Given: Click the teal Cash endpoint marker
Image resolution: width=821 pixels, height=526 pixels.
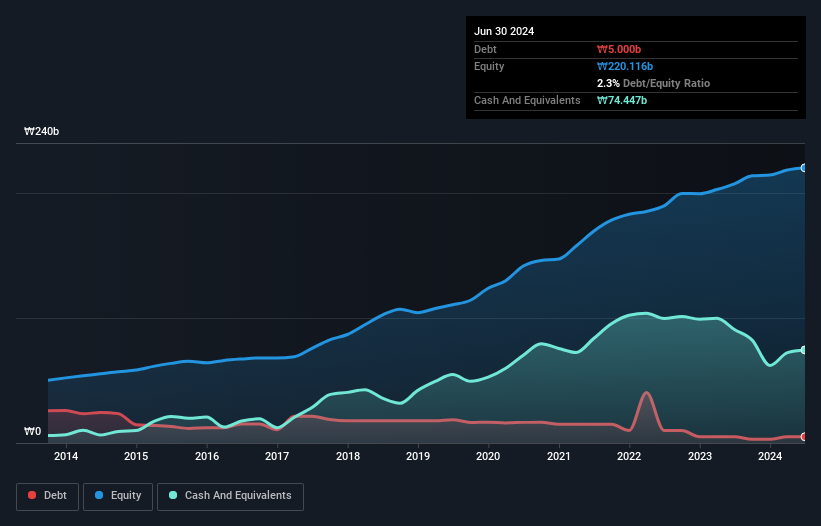Looking at the screenshot, I should pos(804,350).
